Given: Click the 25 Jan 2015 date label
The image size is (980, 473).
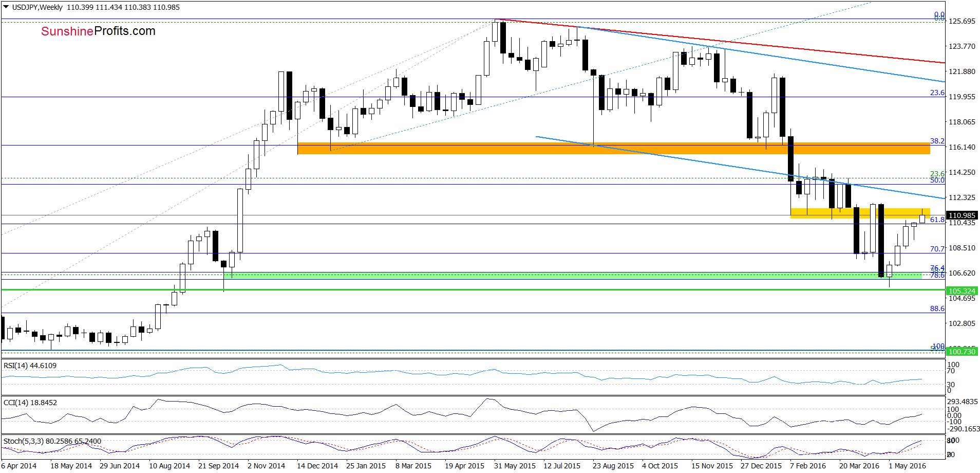Looking at the screenshot, I should point(366,466).
